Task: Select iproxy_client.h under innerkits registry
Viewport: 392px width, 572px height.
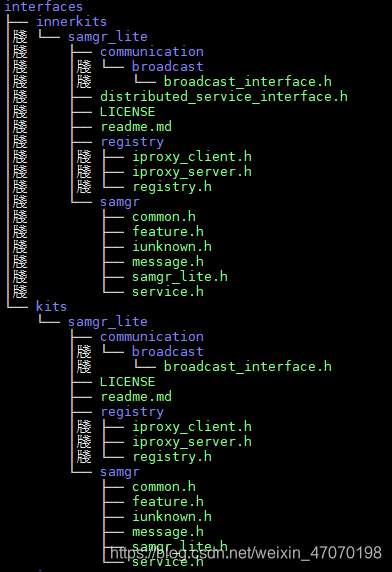Action: pyautogui.click(x=192, y=157)
